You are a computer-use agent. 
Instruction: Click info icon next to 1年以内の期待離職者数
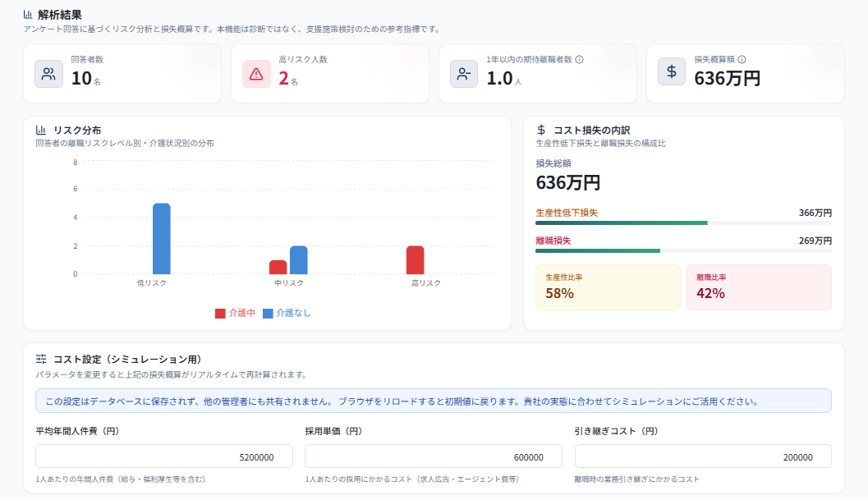click(580, 59)
